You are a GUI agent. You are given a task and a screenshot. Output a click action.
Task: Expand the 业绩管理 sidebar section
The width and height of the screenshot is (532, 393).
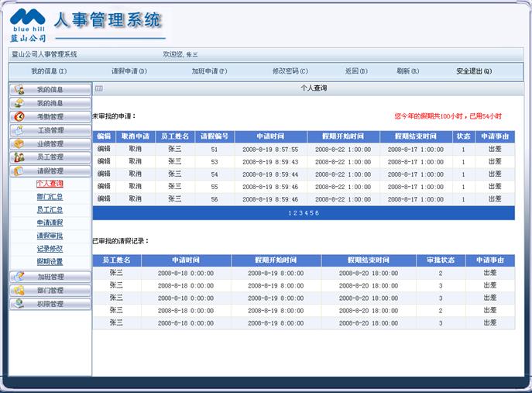pos(50,143)
